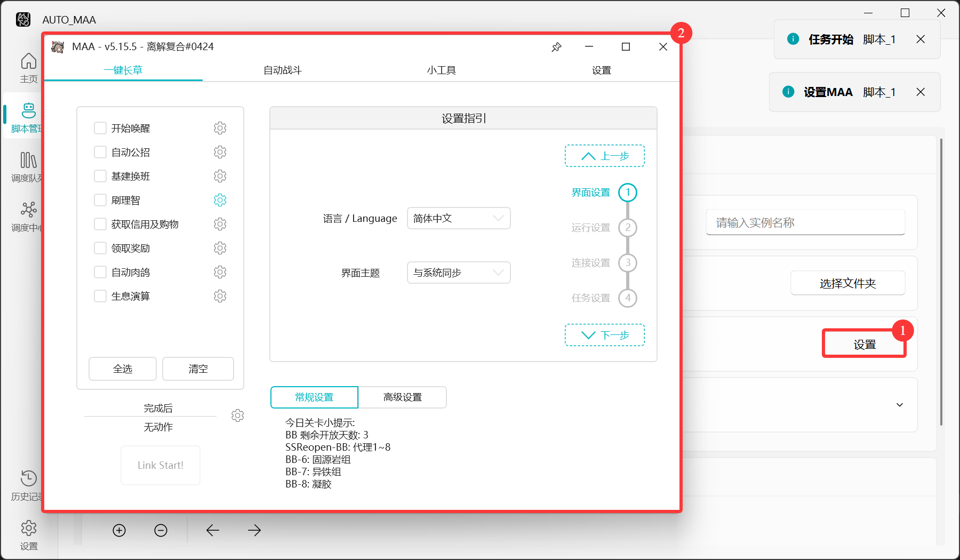Enable the 开始唤醒 checkbox
960x560 pixels.
(x=100, y=128)
